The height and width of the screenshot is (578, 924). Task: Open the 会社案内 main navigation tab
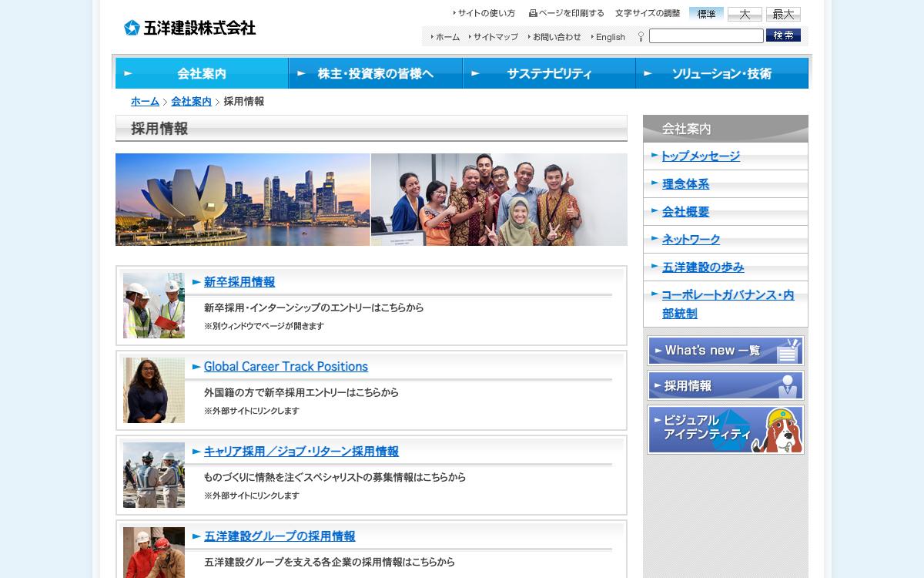click(x=202, y=73)
